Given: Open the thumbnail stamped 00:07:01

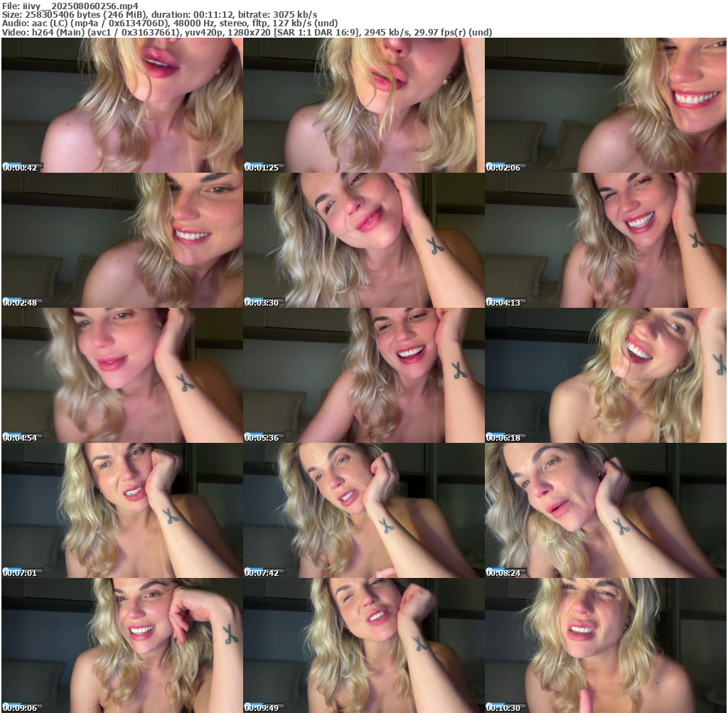Looking at the screenshot, I should coord(122,510).
